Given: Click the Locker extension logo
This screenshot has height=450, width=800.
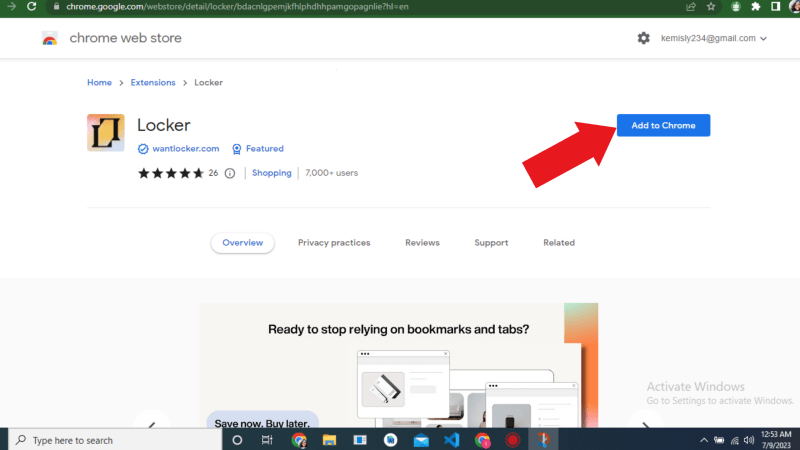Looking at the screenshot, I should click(106, 133).
